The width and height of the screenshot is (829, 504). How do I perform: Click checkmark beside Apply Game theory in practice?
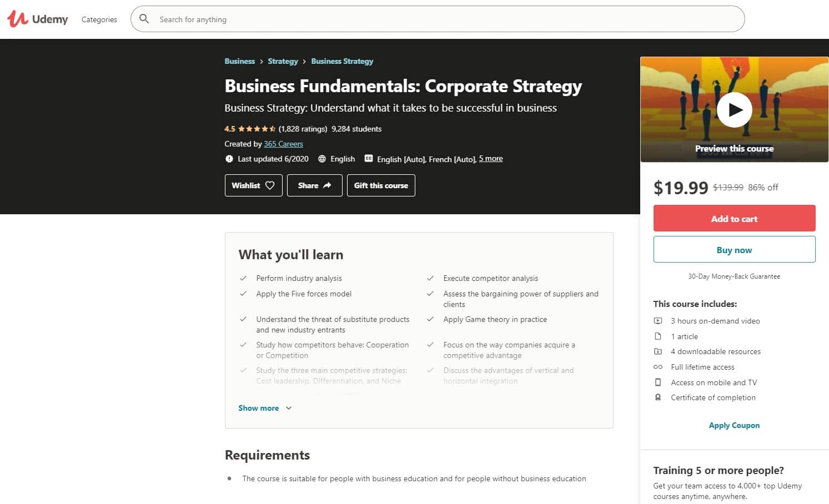point(430,319)
